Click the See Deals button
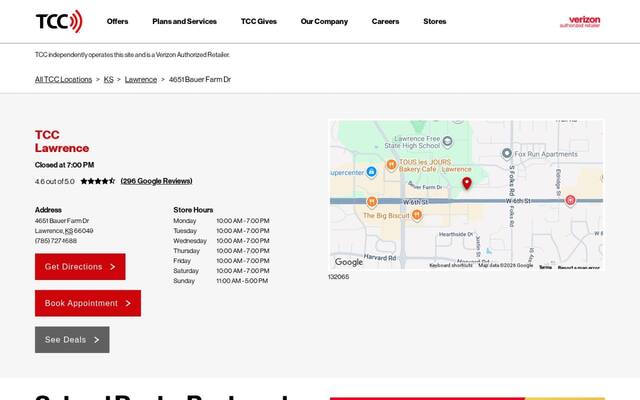 [72, 340]
